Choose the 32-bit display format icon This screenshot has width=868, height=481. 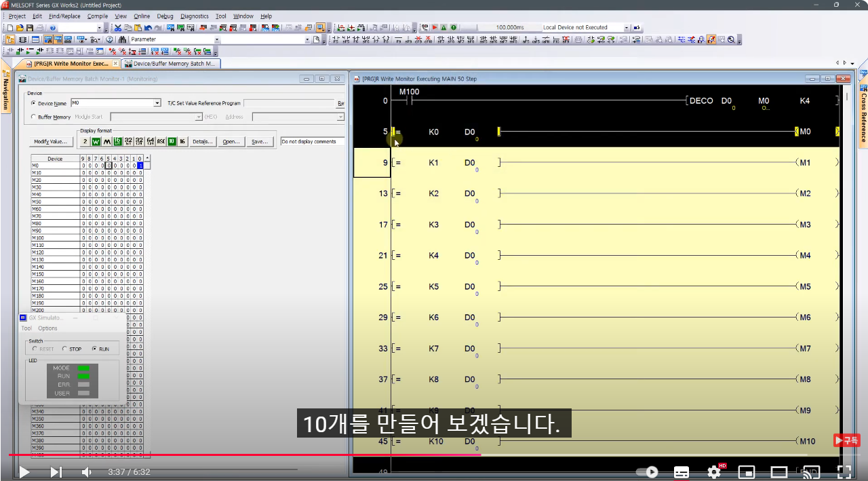[x=129, y=140]
